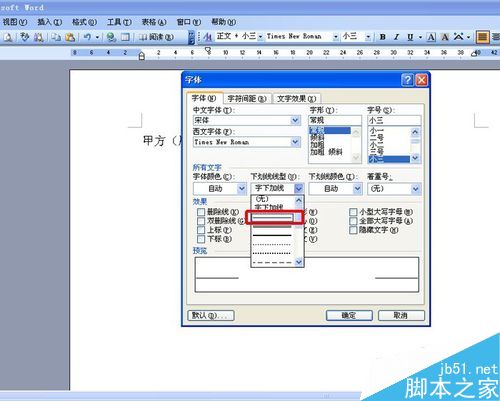Click the 字号 size input field
This screenshot has width=500, height=401.
(394, 120)
